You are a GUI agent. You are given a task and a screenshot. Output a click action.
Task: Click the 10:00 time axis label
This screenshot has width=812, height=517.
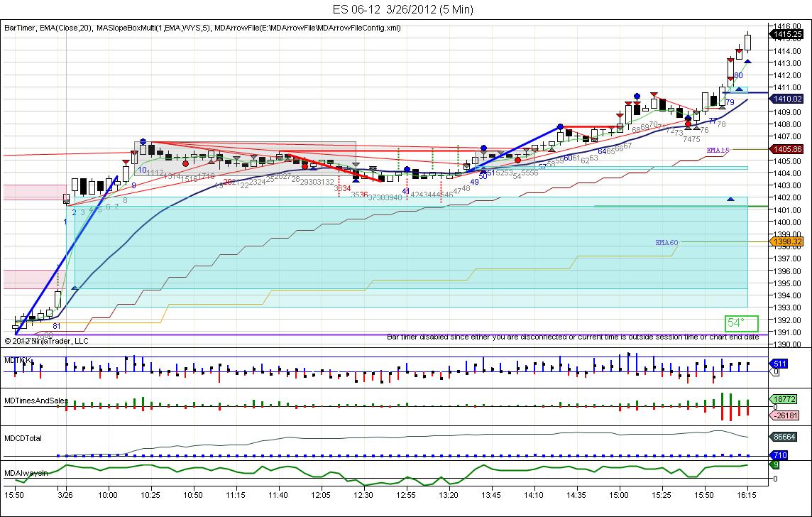click(108, 495)
